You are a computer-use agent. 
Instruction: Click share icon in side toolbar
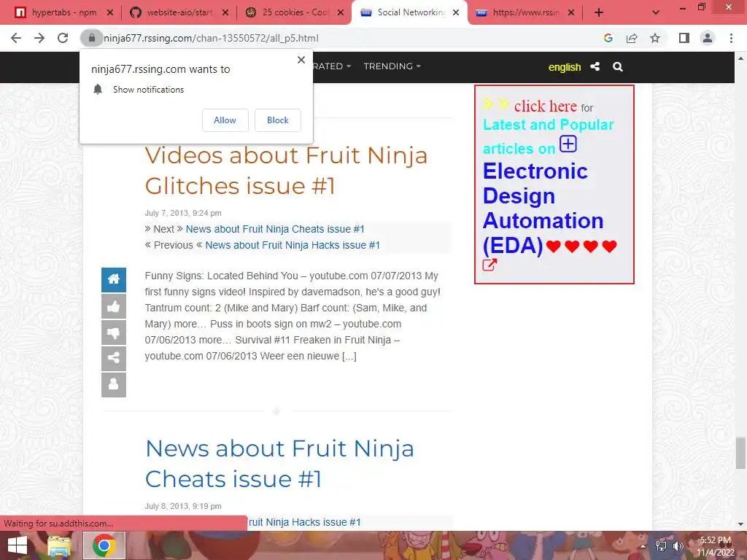pyautogui.click(x=113, y=359)
